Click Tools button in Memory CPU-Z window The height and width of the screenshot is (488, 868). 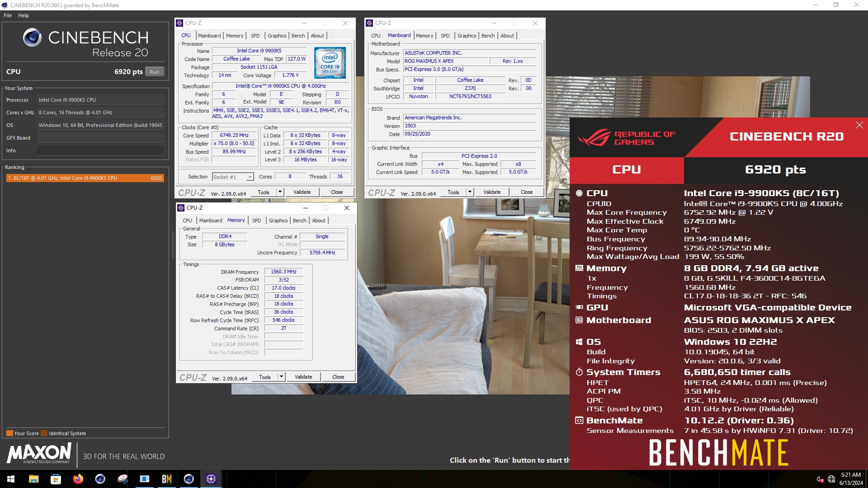coord(265,377)
